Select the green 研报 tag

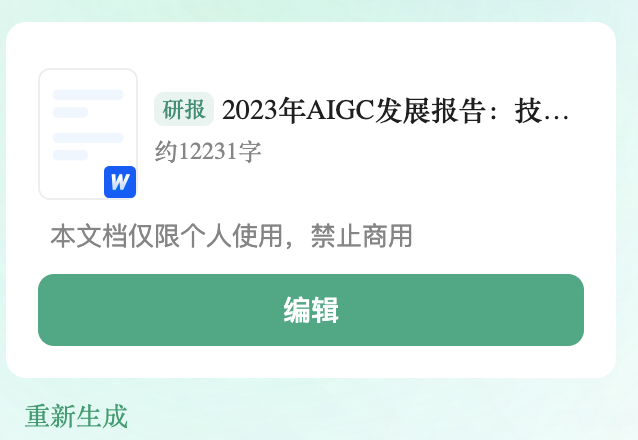(184, 109)
